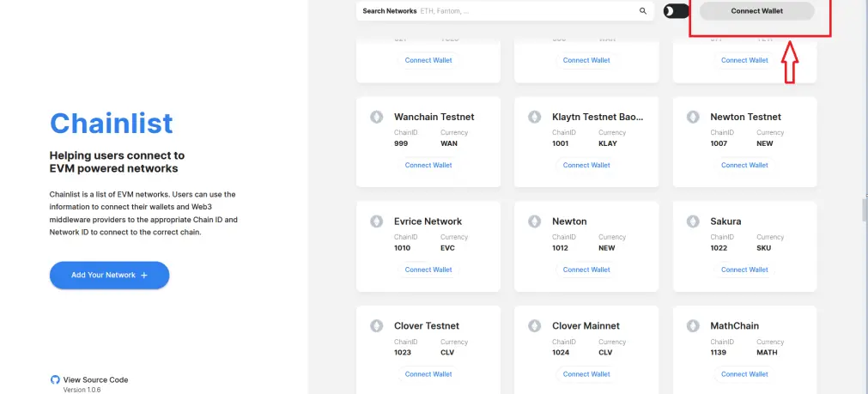Connect Wallet for Klaytn Testnet Baobab

click(586, 165)
